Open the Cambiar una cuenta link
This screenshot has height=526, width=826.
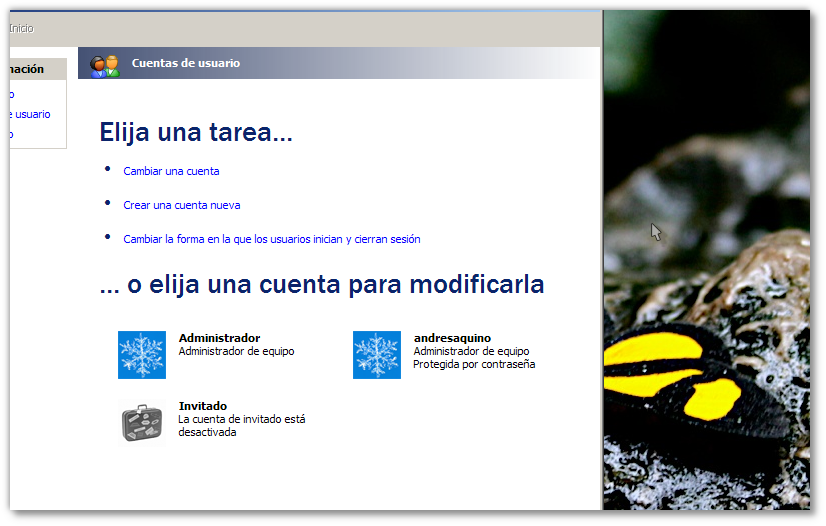[x=171, y=171]
